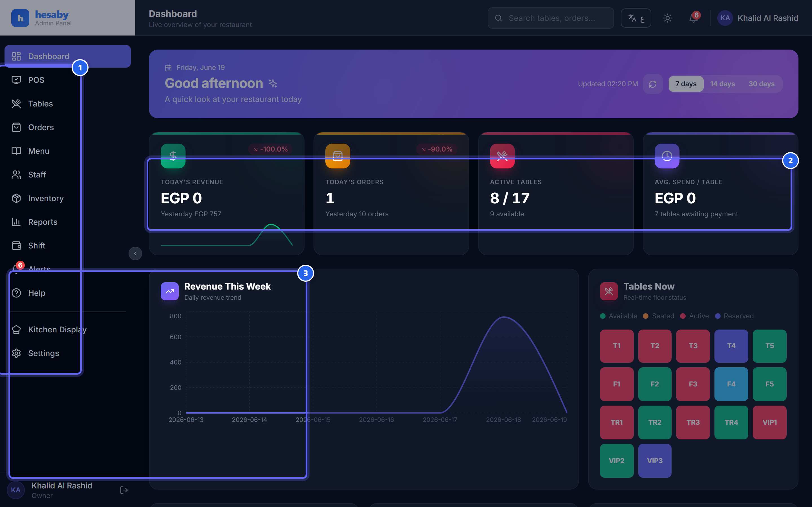Select the reserved table T4 tile

731,346
